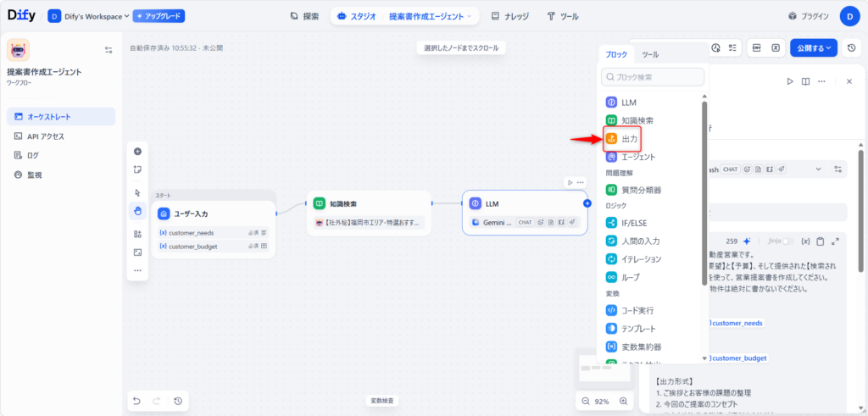Click the ブロック検索 search field
The width and height of the screenshot is (868, 416).
[x=653, y=77]
